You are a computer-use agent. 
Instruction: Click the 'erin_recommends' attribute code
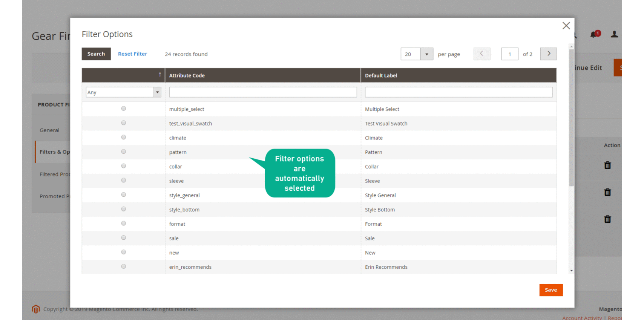pyautogui.click(x=190, y=267)
